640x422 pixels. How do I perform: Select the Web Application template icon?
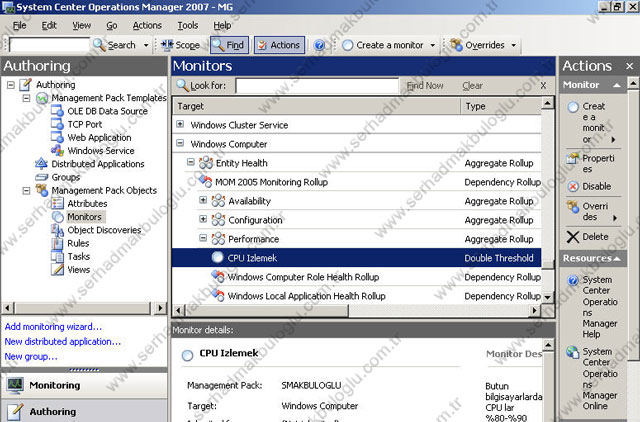tap(57, 138)
